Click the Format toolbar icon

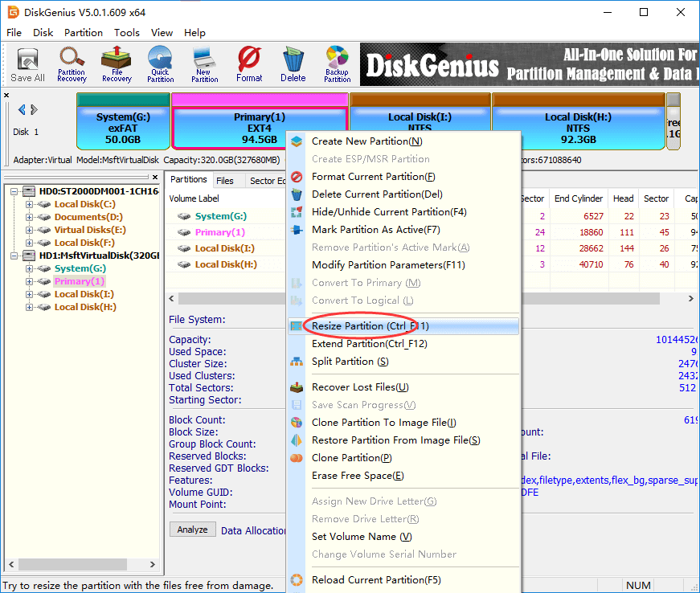click(249, 64)
